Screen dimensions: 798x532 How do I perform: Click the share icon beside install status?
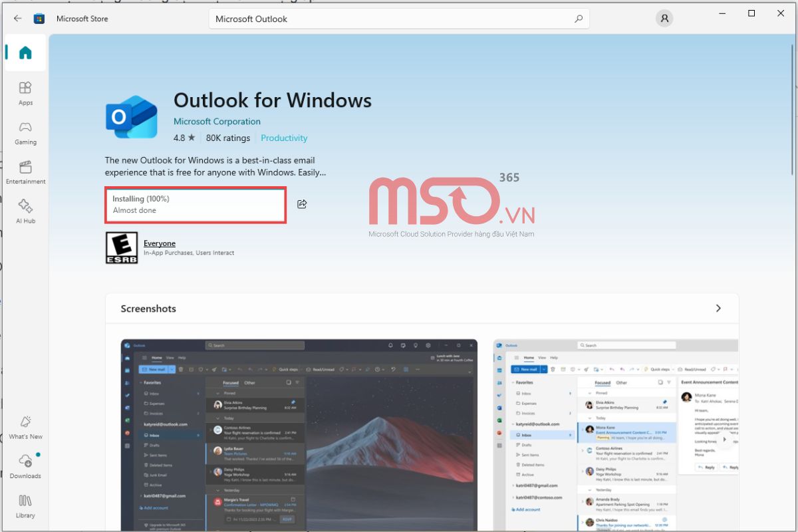point(302,204)
